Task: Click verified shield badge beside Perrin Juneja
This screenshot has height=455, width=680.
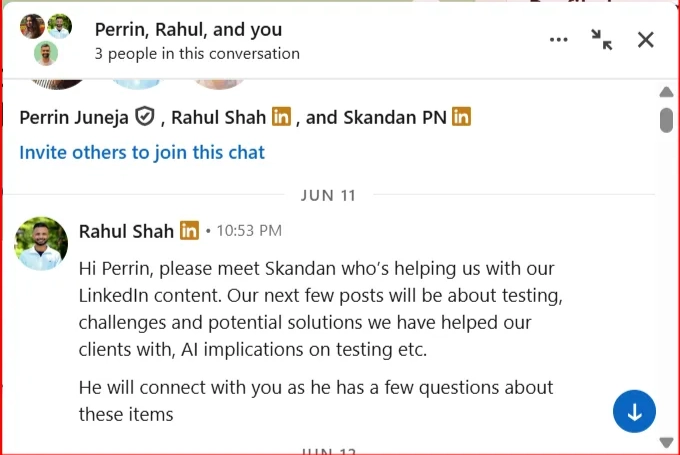Action: pyautogui.click(x=144, y=117)
